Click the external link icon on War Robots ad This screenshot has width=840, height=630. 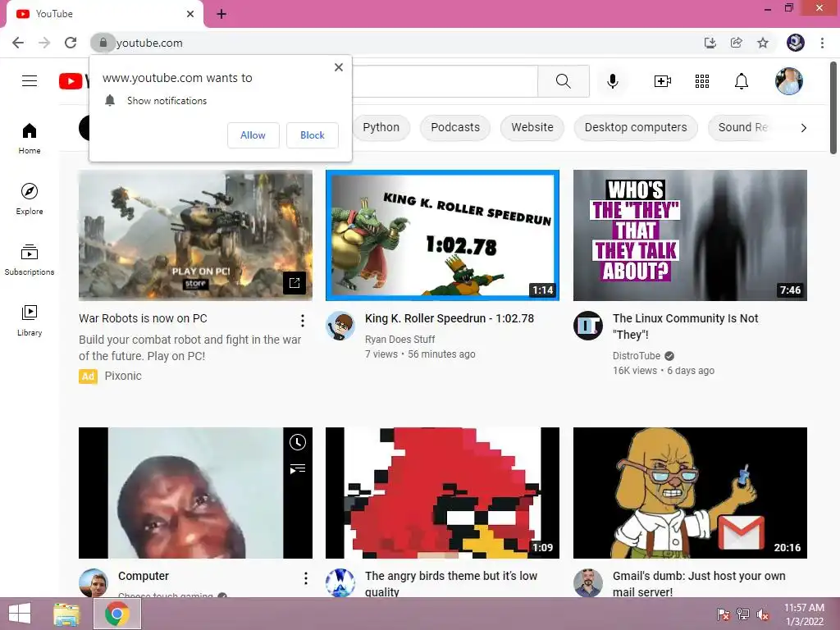[x=294, y=283]
